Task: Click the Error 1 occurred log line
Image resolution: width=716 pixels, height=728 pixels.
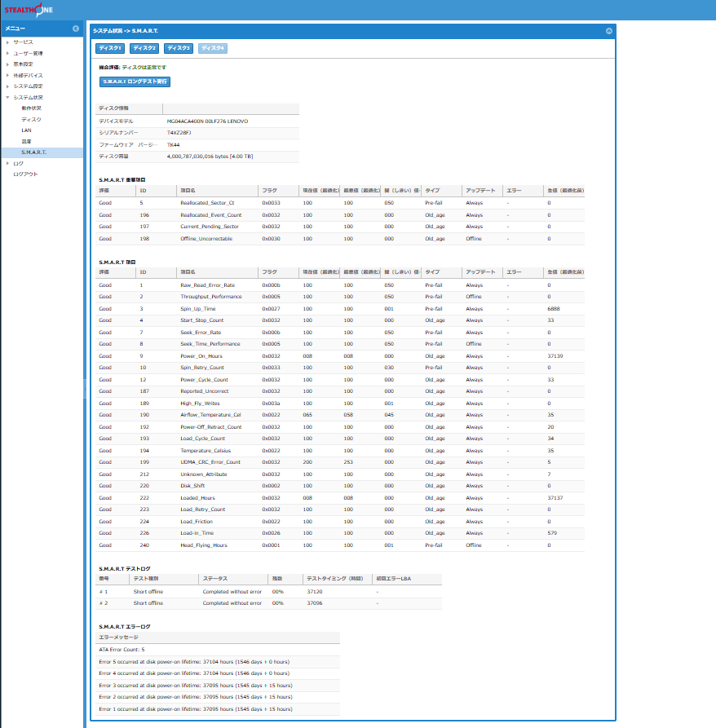Action: pos(196,709)
